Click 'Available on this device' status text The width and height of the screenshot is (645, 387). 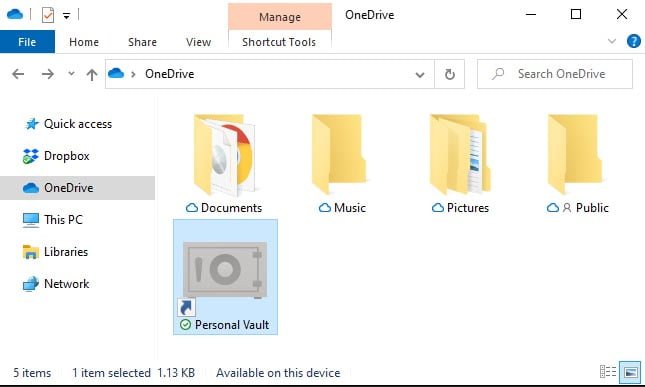tap(278, 373)
